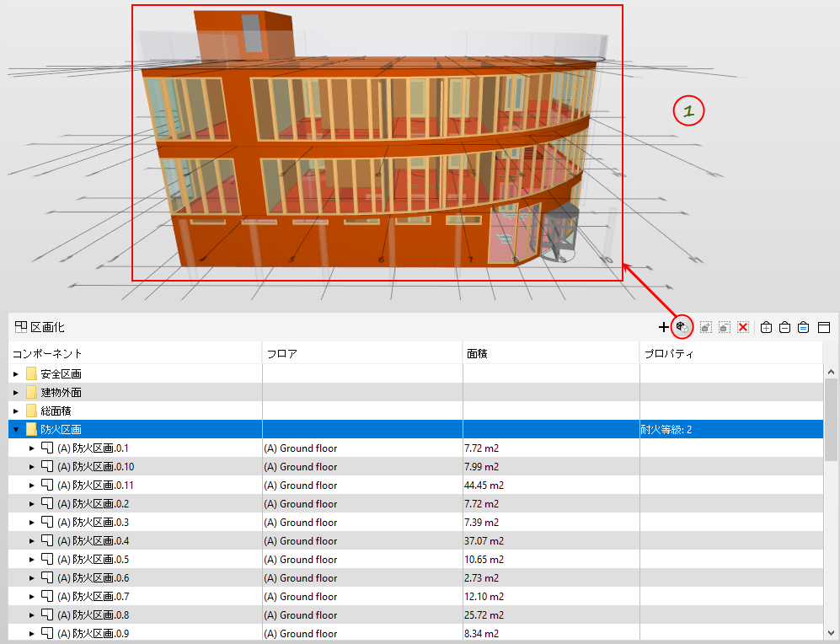Viewport: 840px width, 644px height.
Task: Click the remove-from-selection icon with minus
Action: click(x=725, y=327)
